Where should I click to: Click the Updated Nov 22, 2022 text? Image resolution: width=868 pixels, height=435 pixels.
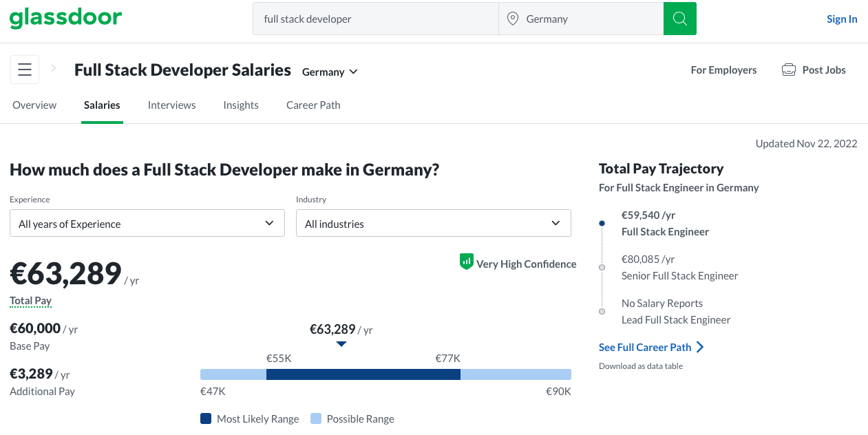806,143
